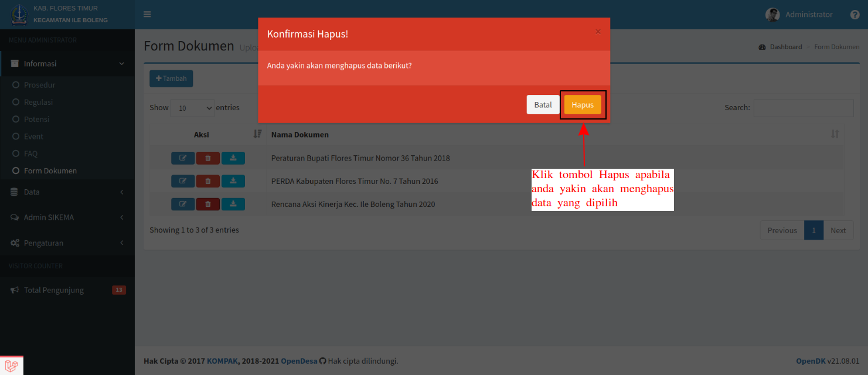Open Event in the sidebar
868x375 pixels.
33,136
